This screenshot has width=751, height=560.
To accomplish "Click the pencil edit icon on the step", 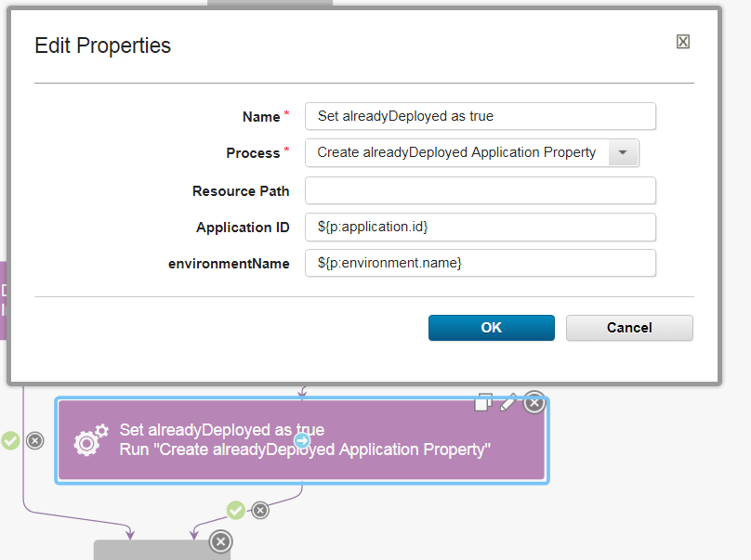I will click(507, 402).
